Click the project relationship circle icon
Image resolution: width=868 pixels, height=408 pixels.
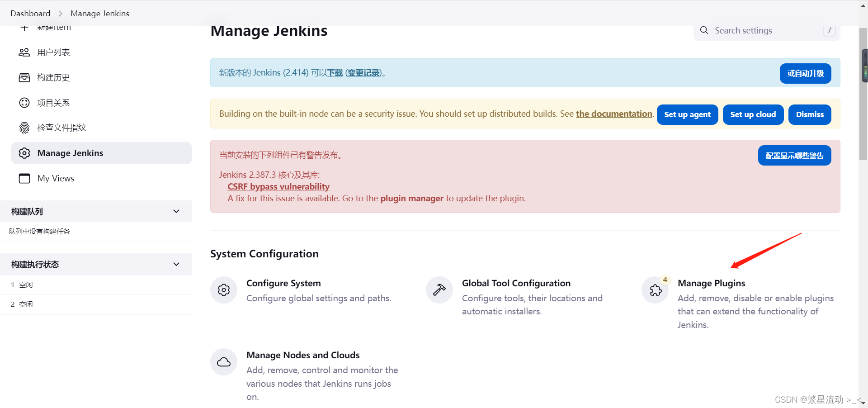point(24,103)
